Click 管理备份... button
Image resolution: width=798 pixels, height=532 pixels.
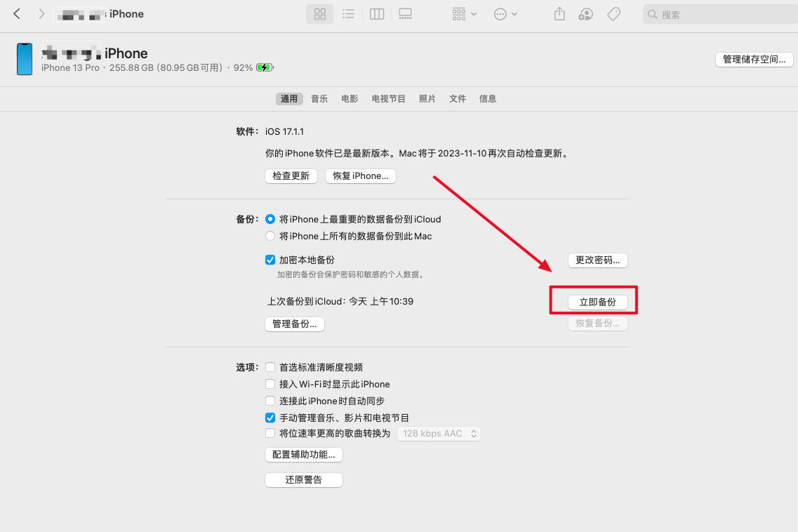tap(295, 324)
